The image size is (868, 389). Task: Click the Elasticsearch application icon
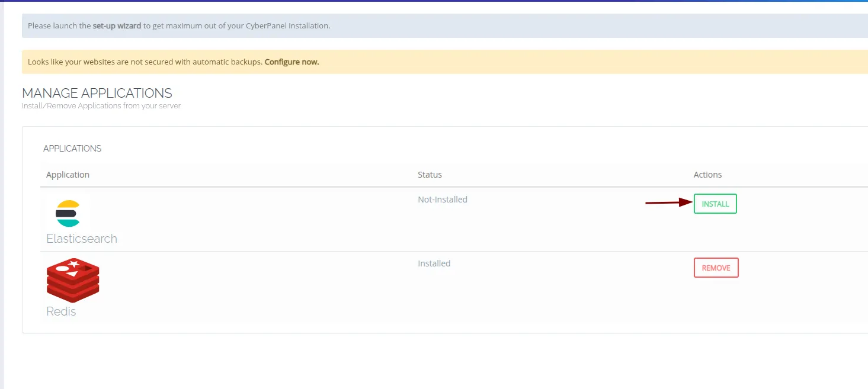[x=68, y=213]
